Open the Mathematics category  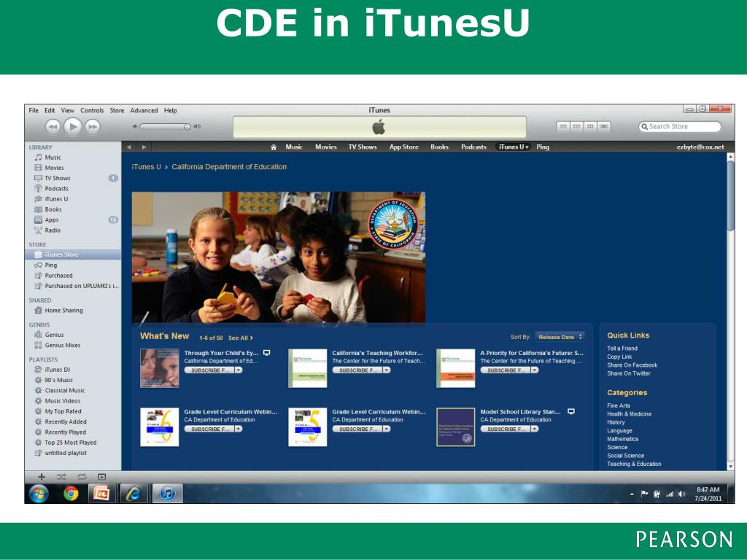coord(623,439)
